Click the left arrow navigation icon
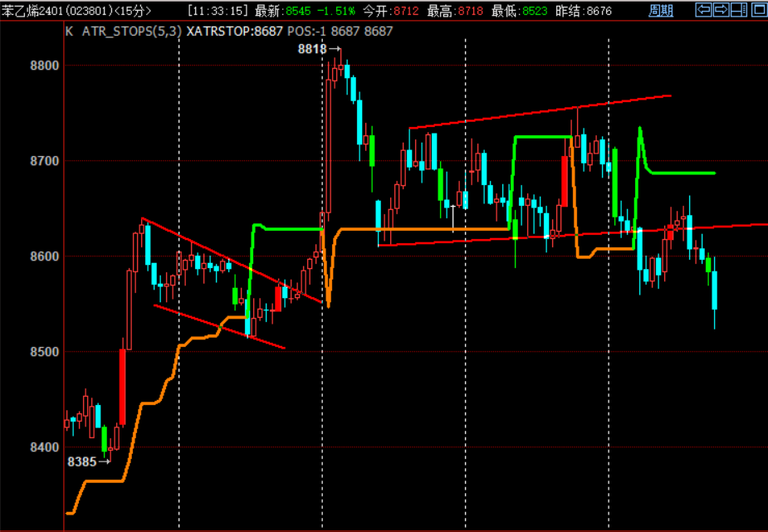This screenshot has height=532, width=768. (x=702, y=10)
